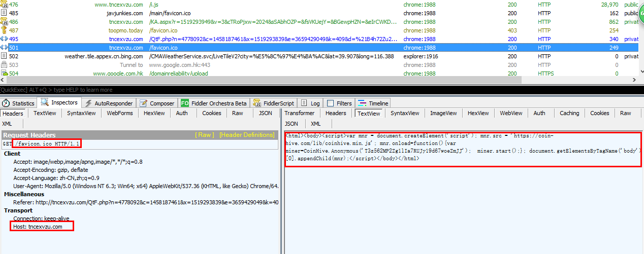This screenshot has width=644, height=254.
Task: Focus the QuickExec command box
Action: pyautogui.click(x=322, y=90)
